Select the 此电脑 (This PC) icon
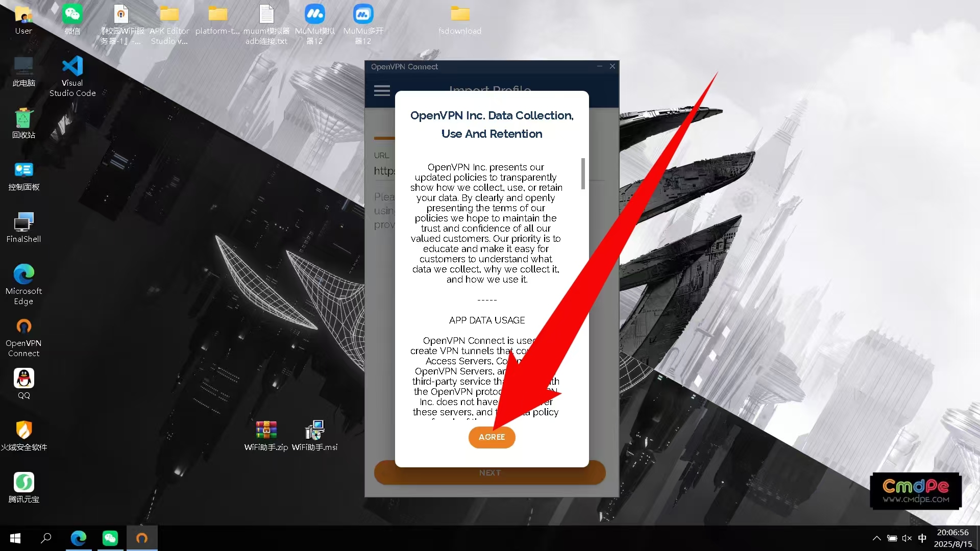The image size is (980, 551). click(x=23, y=71)
